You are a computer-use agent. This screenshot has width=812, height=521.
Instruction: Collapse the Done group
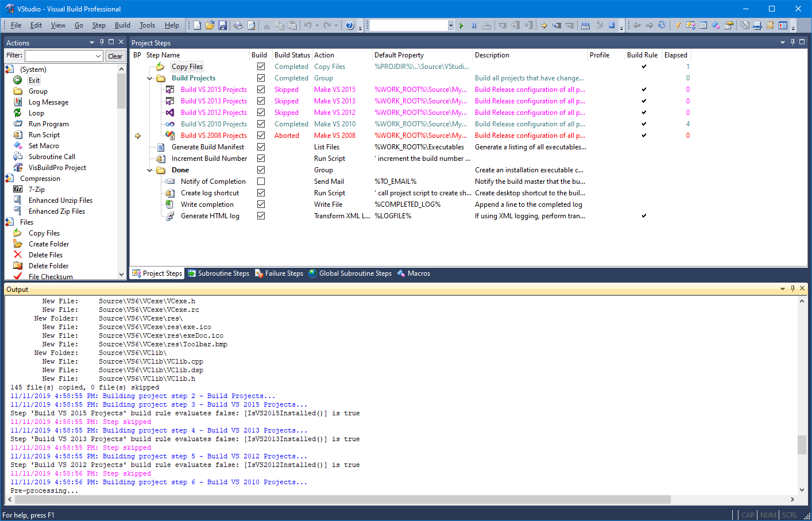click(x=150, y=170)
